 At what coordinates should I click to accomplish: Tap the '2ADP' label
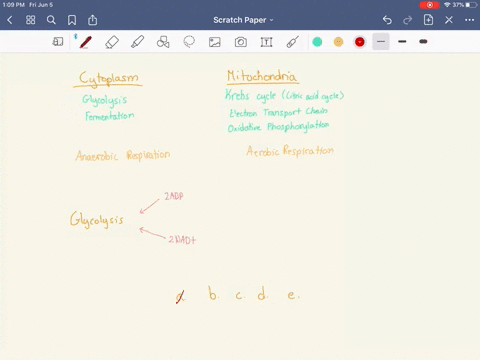pos(174,196)
